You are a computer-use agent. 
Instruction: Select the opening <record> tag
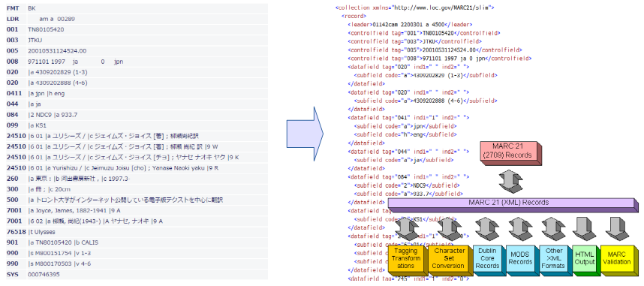pos(354,17)
